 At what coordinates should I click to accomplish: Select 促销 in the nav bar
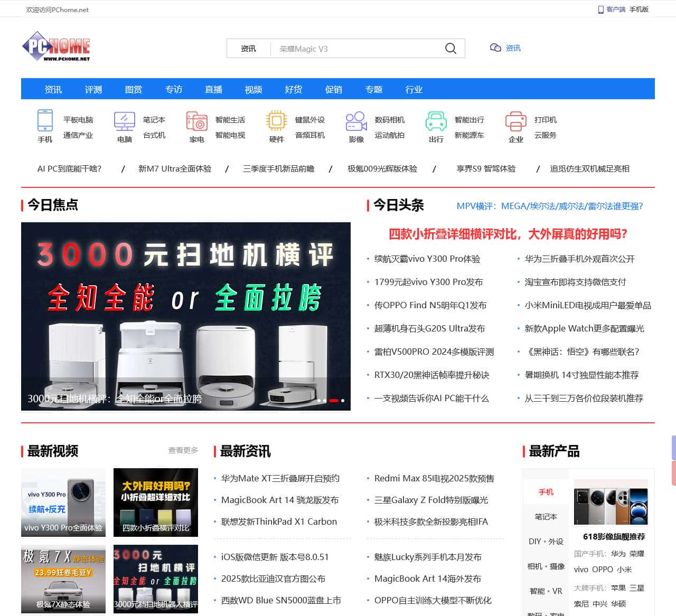334,89
